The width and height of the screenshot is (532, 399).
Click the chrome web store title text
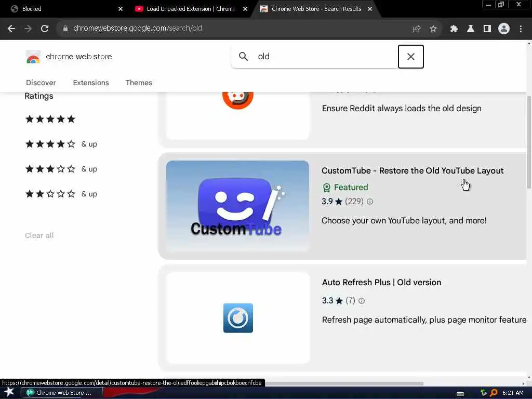point(79,57)
